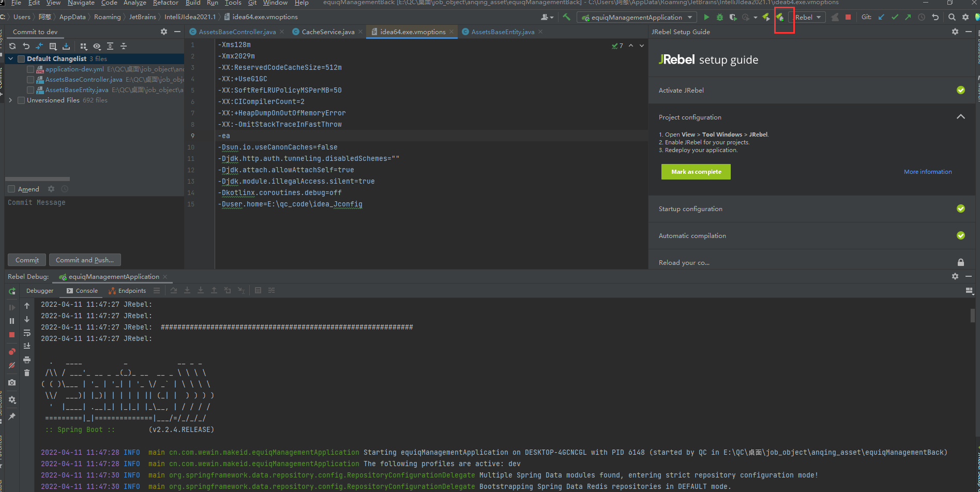Enable the Amend checkbox
980x492 pixels.
click(11, 189)
